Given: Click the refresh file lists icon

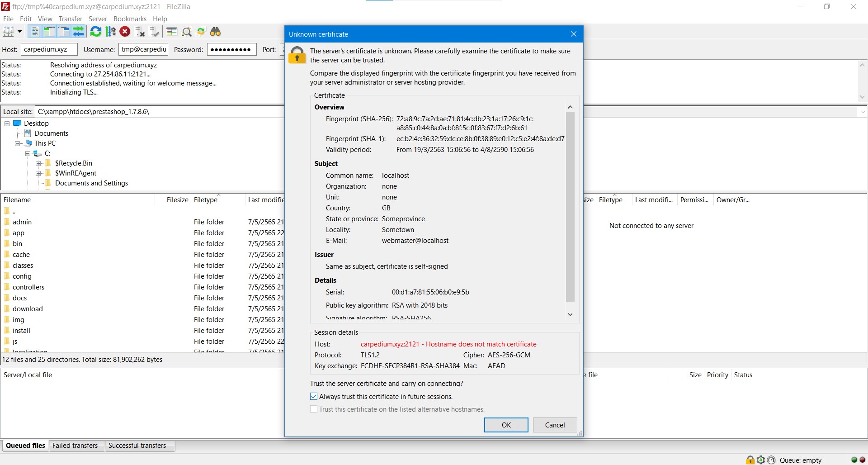Looking at the screenshot, I should pos(96,32).
